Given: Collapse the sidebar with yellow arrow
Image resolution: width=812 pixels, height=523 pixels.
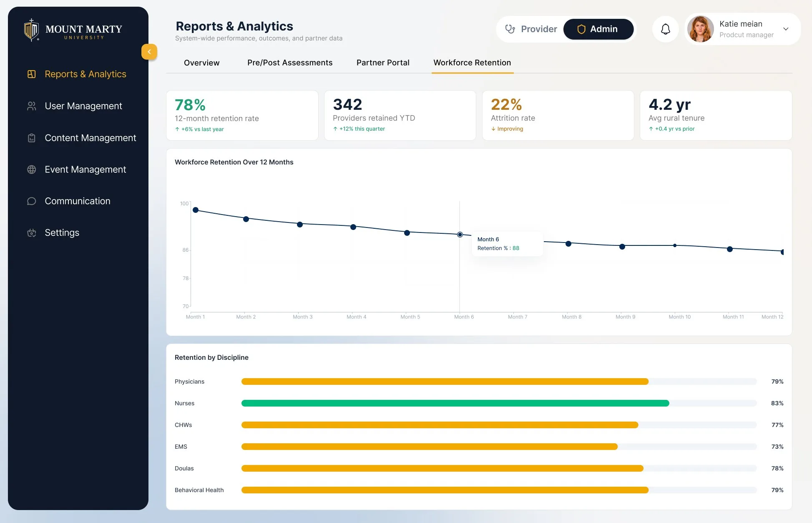Looking at the screenshot, I should tap(149, 52).
